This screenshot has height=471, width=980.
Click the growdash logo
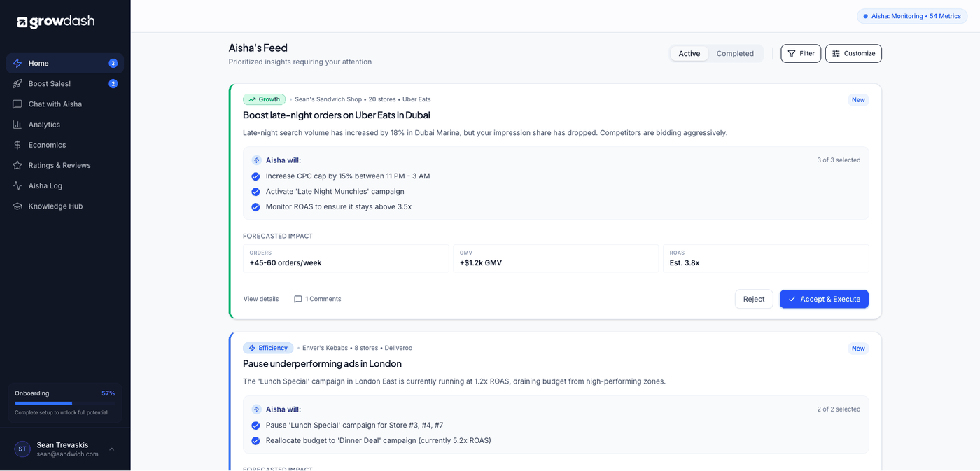coord(55,22)
